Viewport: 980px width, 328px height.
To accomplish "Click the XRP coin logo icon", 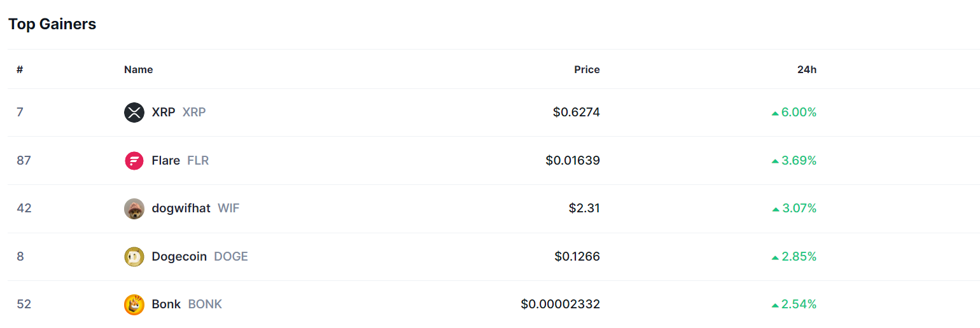I will click(x=134, y=113).
